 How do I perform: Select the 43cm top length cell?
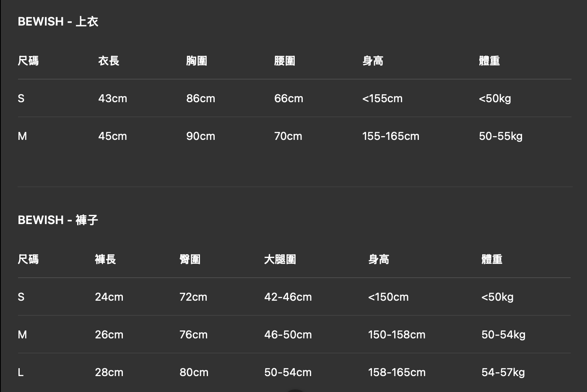point(112,98)
